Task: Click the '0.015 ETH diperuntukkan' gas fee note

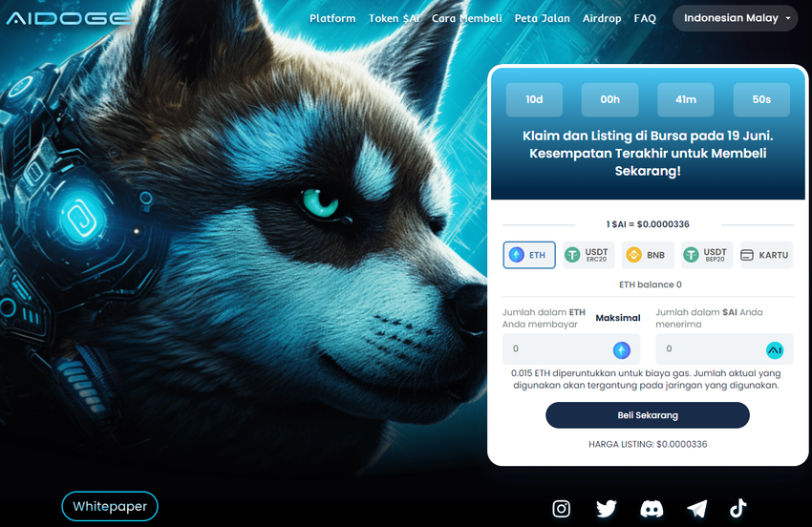Action: click(646, 379)
